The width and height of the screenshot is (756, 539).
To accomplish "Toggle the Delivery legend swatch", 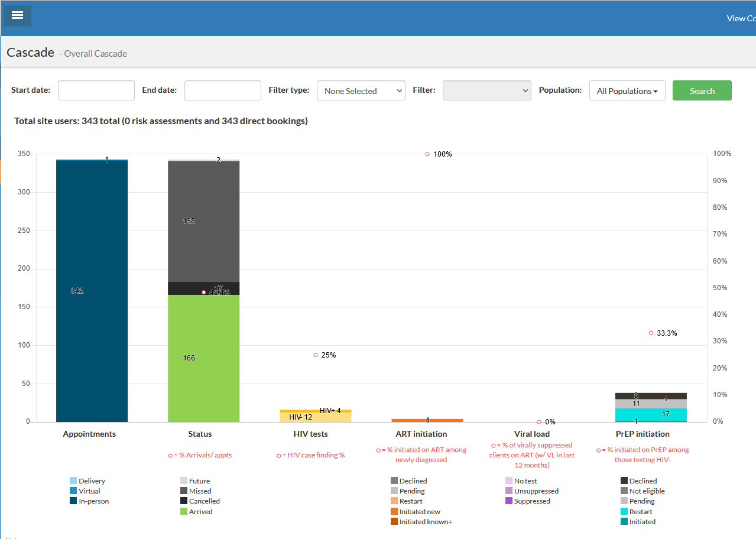I will tap(73, 481).
